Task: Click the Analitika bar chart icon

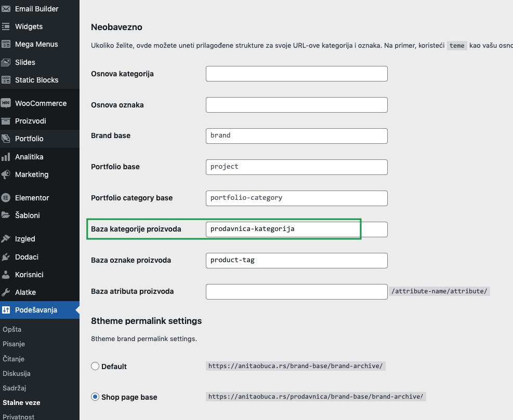Action: 6,157
